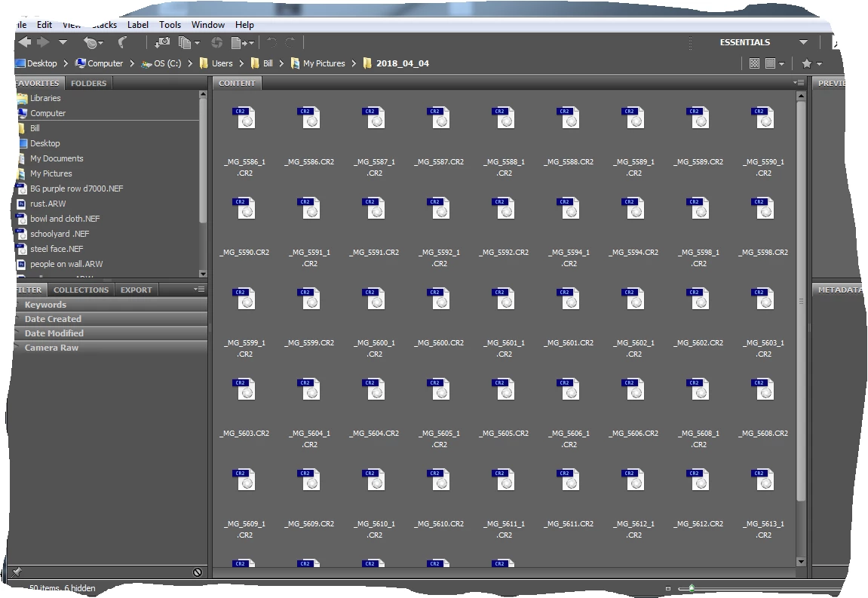Open the Content panel flyout menu
This screenshot has height=598, width=868.
tap(799, 82)
